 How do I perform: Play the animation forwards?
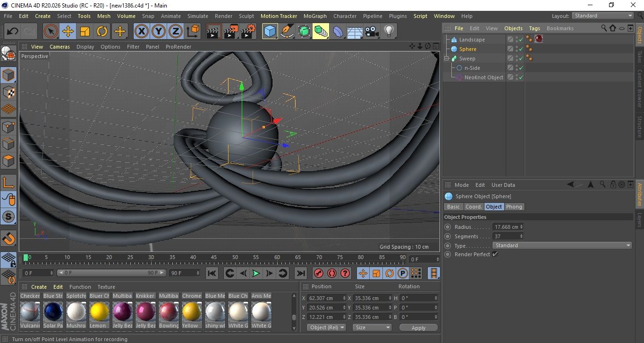(x=256, y=273)
